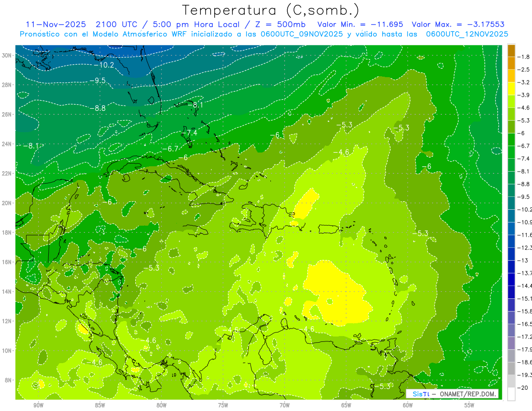Viewport: 532px width, 411px height.
Task: Click the gray swatch between -18.6 and -19.3
Action: [511, 368]
